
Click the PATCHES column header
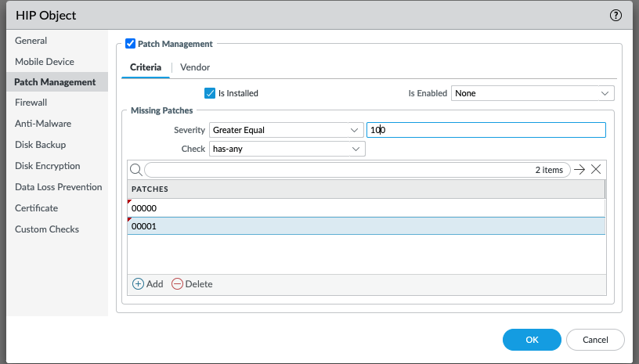(x=366, y=189)
